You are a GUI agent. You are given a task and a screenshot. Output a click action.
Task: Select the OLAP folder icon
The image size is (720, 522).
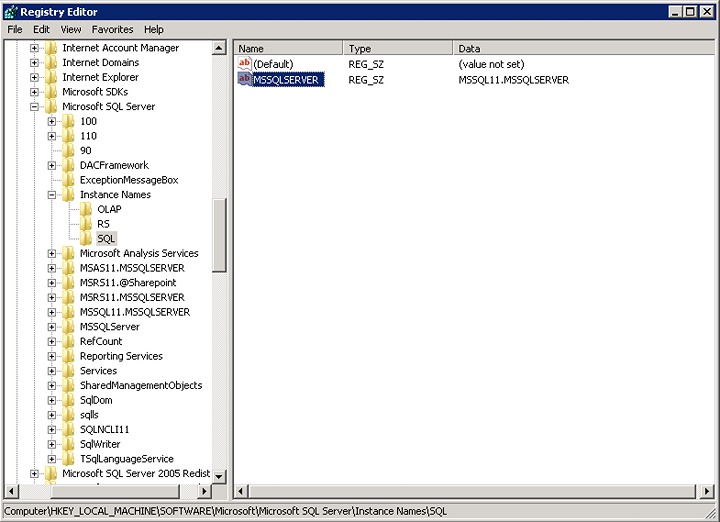point(87,209)
